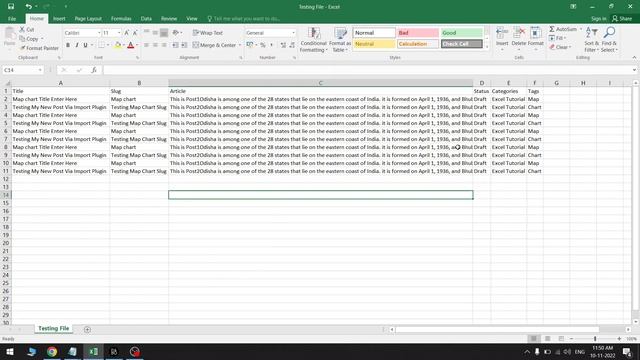
Task: Click the Name Box showing C14
Action: click(x=23, y=70)
